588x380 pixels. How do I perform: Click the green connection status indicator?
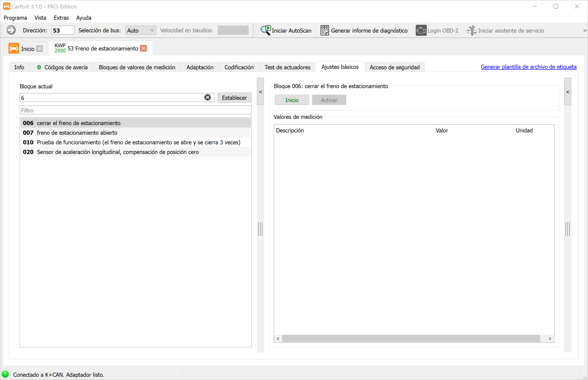click(5, 374)
